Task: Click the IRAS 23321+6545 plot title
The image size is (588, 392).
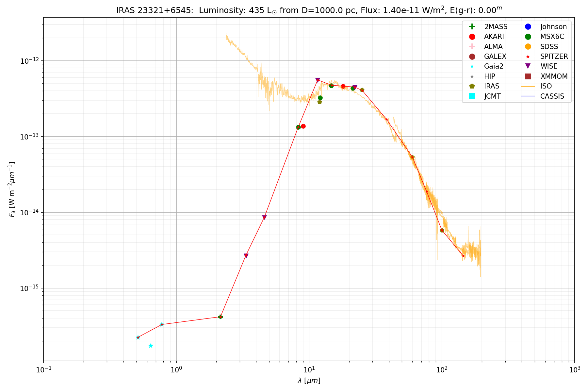Action: (x=309, y=10)
